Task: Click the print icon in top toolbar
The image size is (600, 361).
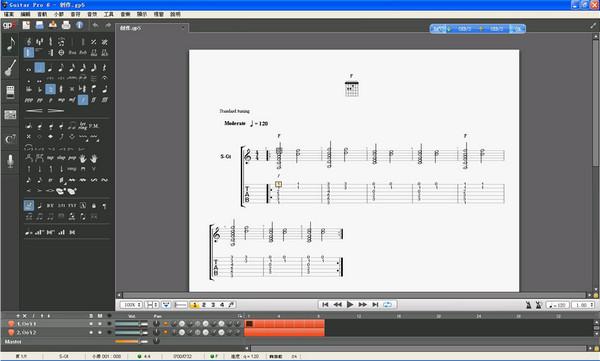Action: (x=66, y=25)
